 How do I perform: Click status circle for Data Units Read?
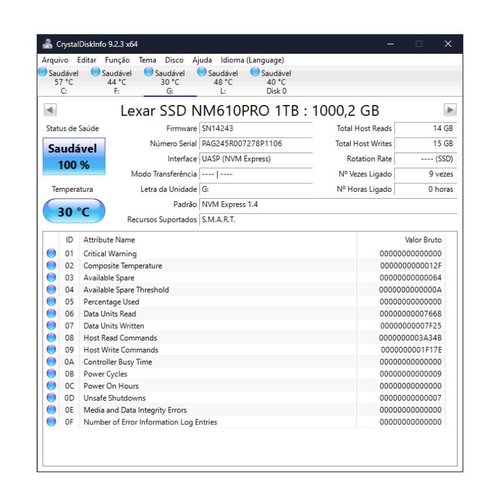click(51, 313)
